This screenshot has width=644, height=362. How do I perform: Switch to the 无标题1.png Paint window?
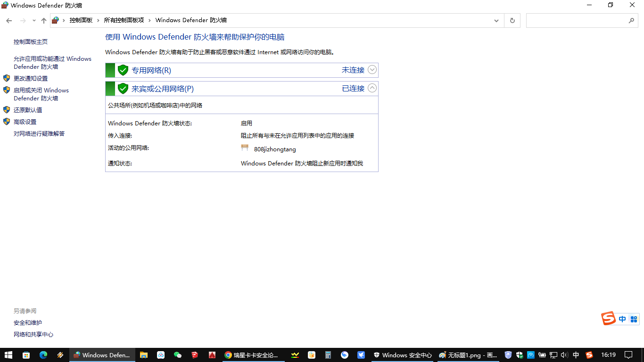click(468, 355)
